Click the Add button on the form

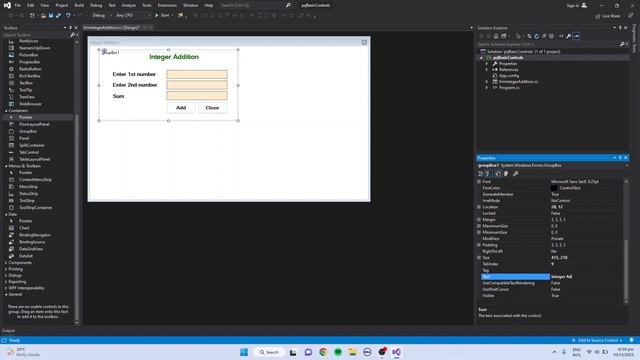click(x=181, y=108)
